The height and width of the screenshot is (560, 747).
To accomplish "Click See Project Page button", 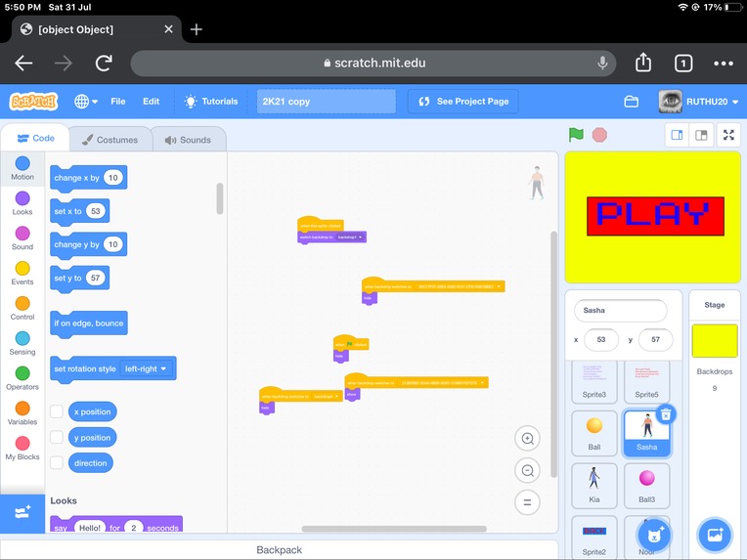I will pyautogui.click(x=463, y=102).
